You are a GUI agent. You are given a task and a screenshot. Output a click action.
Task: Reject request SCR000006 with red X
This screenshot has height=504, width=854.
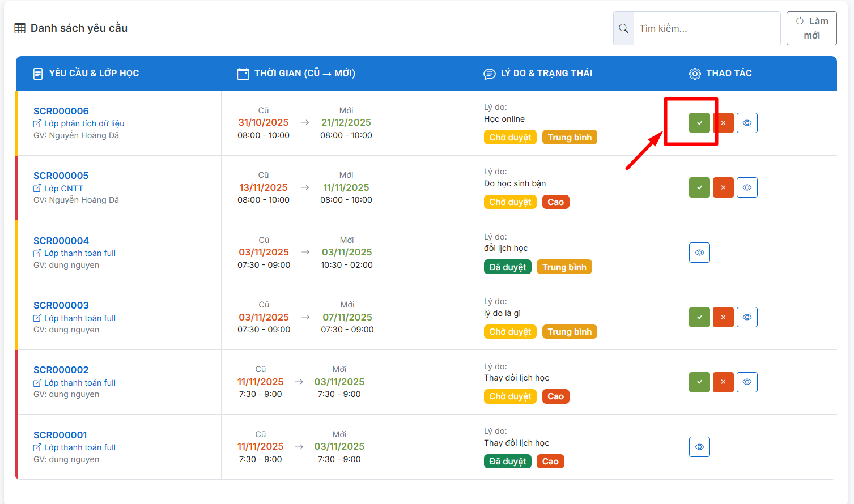(723, 123)
